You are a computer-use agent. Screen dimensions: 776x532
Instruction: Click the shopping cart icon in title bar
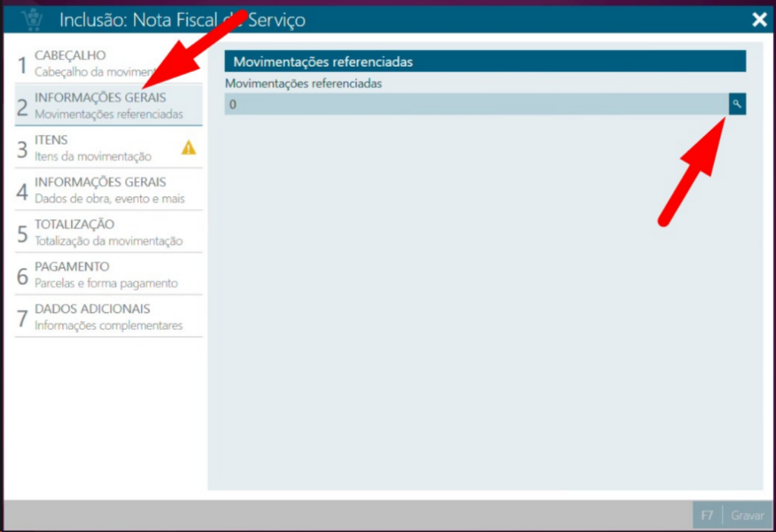33,19
